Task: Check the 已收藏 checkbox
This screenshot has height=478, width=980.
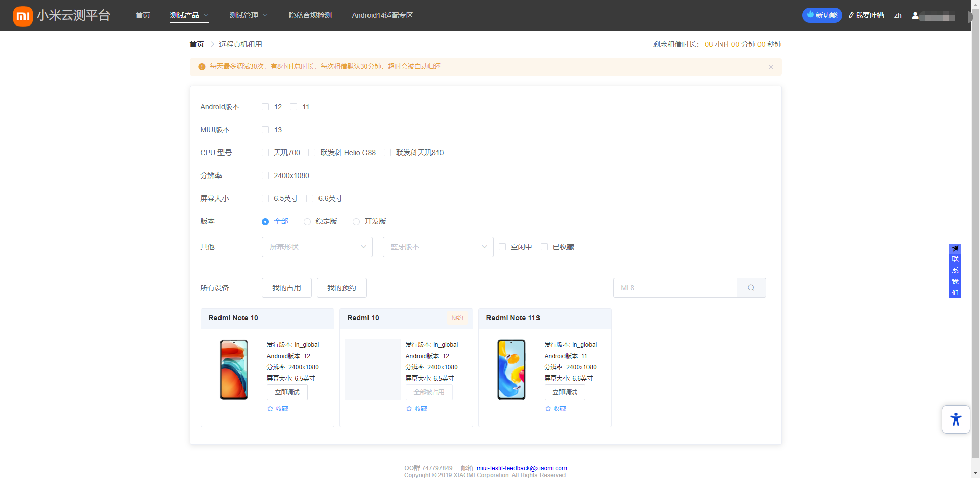Action: (544, 247)
